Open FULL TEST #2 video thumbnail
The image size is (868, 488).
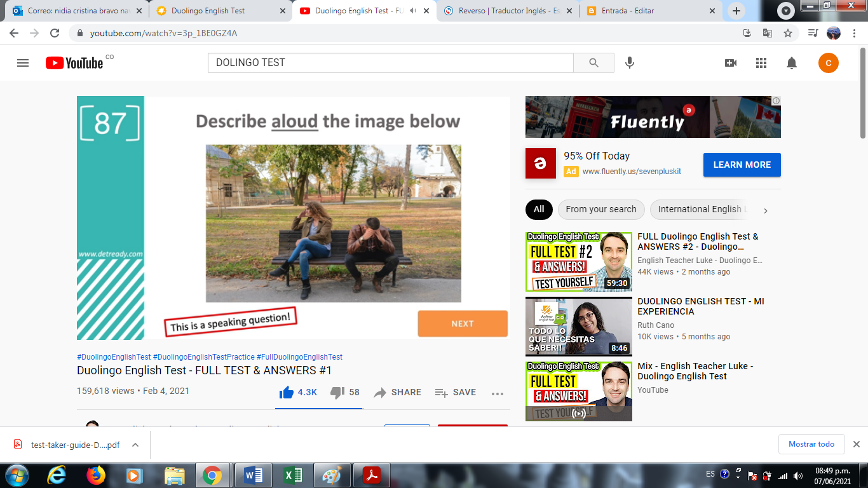pyautogui.click(x=579, y=262)
